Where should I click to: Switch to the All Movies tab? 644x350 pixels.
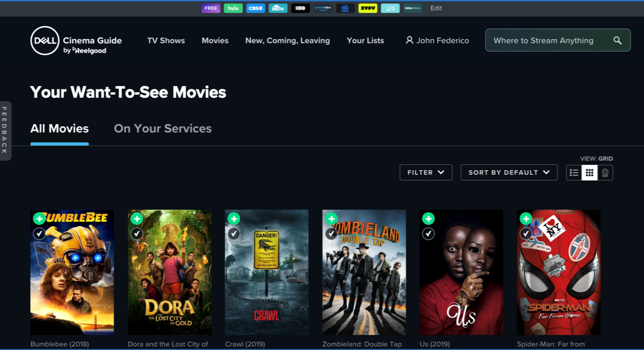click(59, 129)
